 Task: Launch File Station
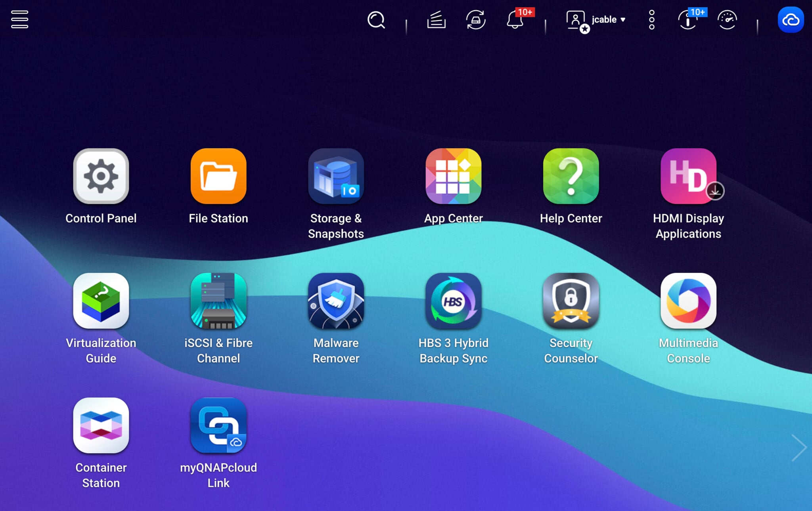click(x=218, y=176)
